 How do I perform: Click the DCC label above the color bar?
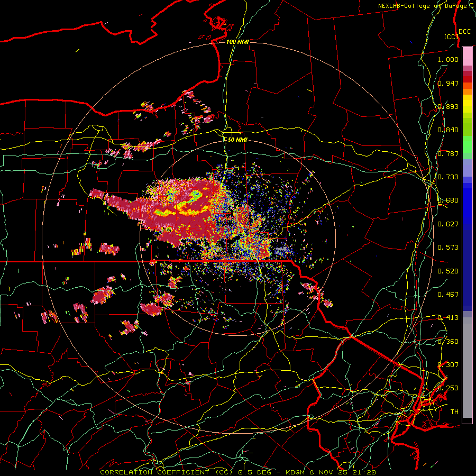(464, 32)
